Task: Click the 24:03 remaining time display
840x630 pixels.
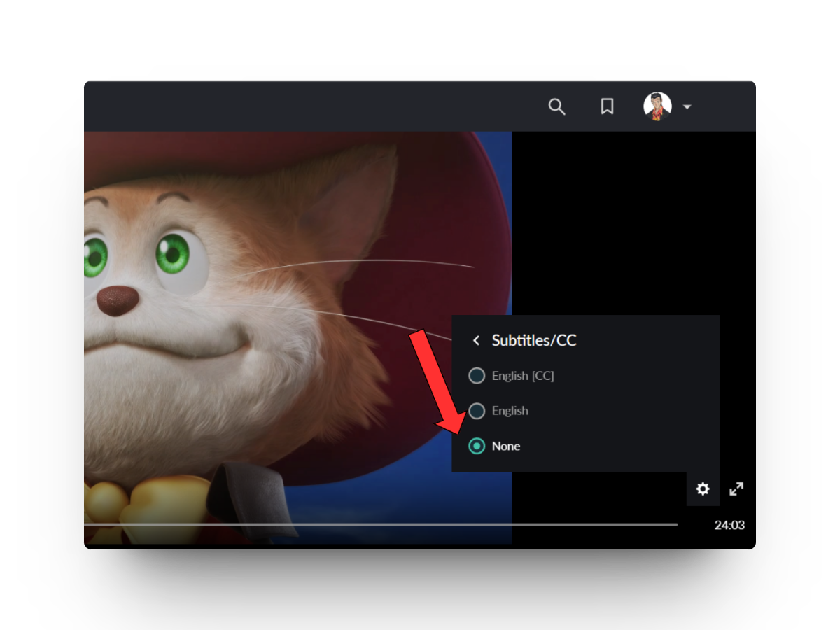Action: coord(730,525)
